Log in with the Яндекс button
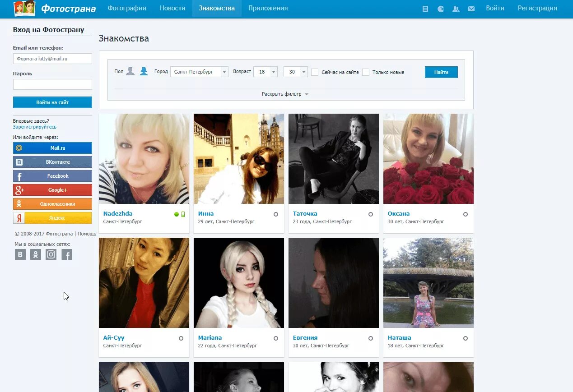 pos(52,218)
